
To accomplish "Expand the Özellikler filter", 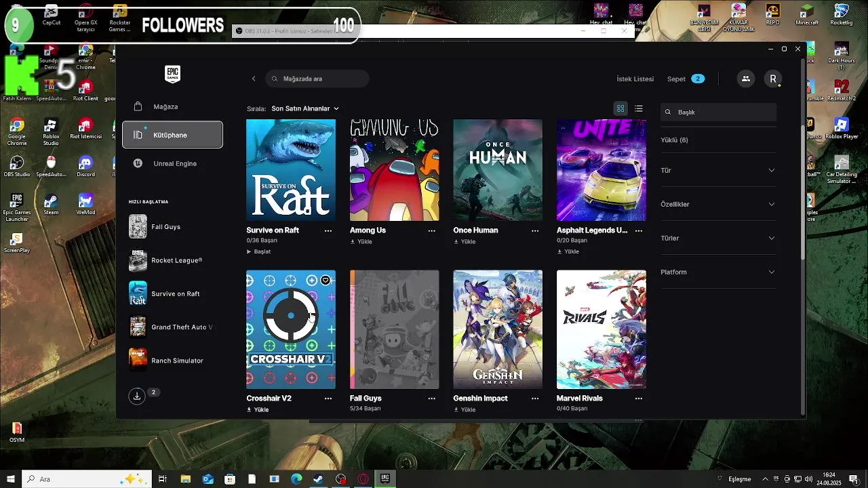I will click(718, 204).
